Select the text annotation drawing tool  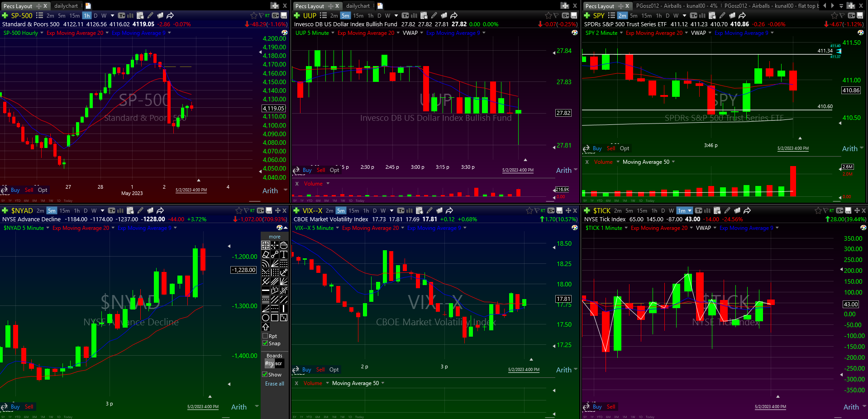[284, 254]
